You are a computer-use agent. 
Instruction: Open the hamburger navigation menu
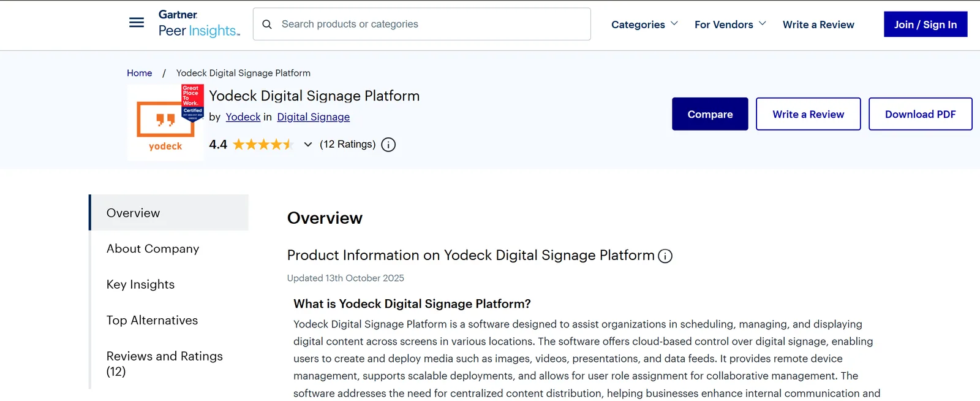point(137,23)
